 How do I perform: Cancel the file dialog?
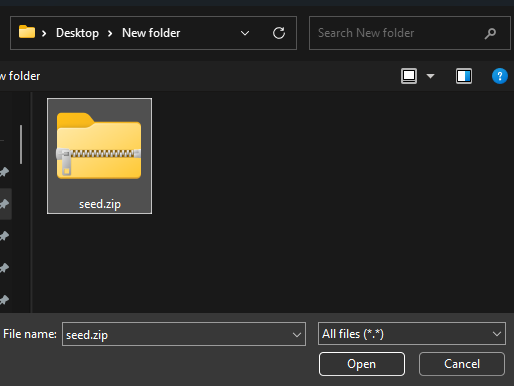click(462, 364)
